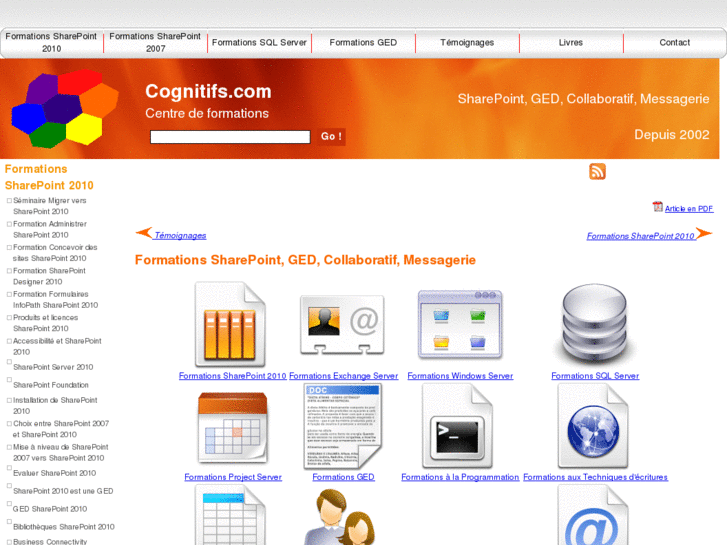
Task: Click the right orange arrow after Formations SharePoint 2010
Action: [x=704, y=233]
